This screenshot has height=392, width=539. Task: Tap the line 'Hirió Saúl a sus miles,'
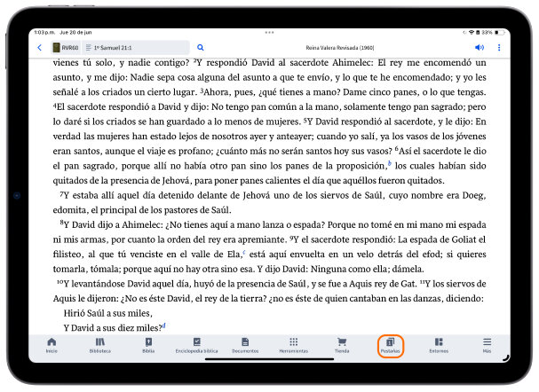108,313
